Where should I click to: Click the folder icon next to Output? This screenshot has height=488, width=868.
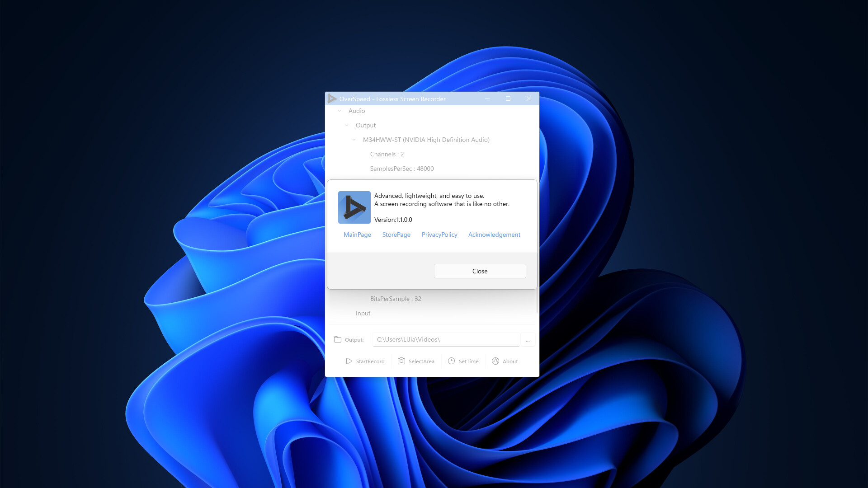tap(338, 339)
